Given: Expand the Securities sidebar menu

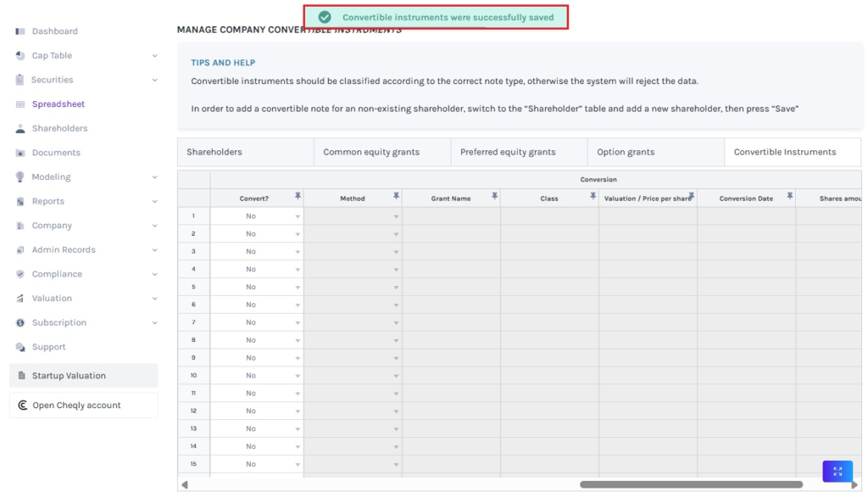Looking at the screenshot, I should point(154,81).
